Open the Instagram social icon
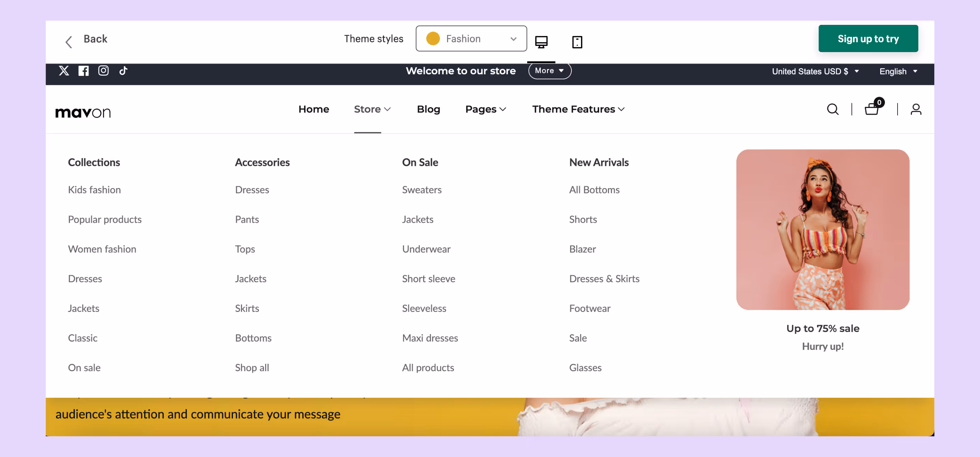This screenshot has width=980, height=457. 104,71
